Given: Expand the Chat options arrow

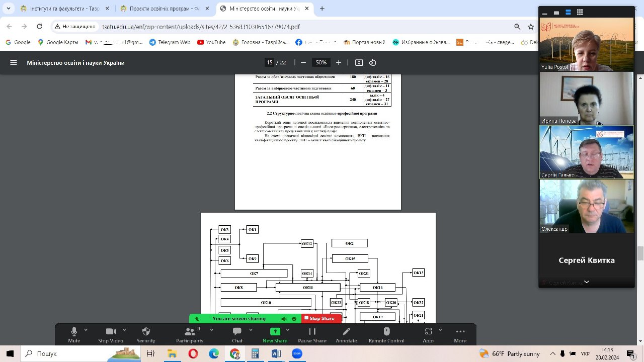Looking at the screenshot, I should pyautogui.click(x=250, y=330).
